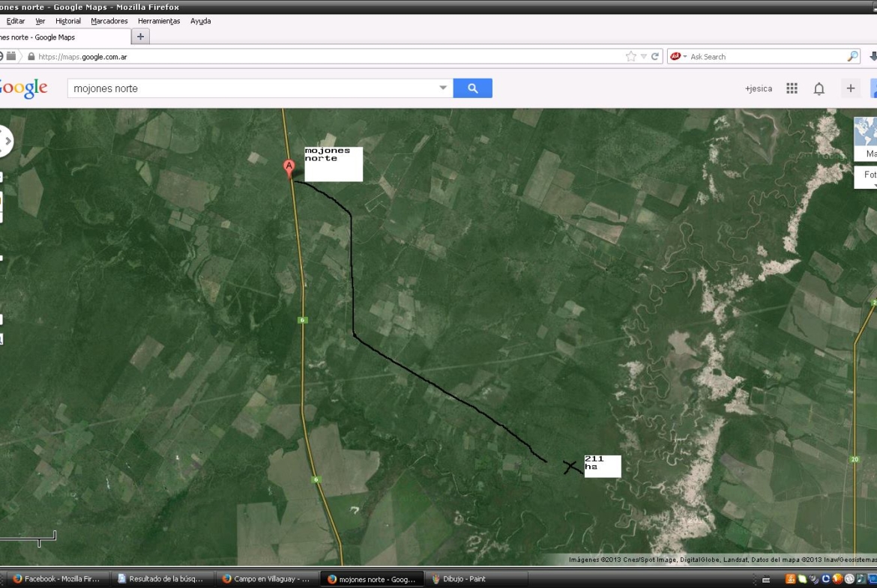This screenshot has height=588, width=877.
Task: Reload the page with the refresh arrow
Action: (x=654, y=56)
